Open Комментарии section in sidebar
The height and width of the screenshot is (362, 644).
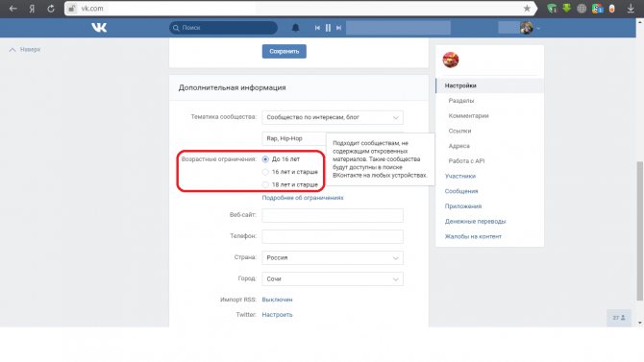tap(469, 116)
